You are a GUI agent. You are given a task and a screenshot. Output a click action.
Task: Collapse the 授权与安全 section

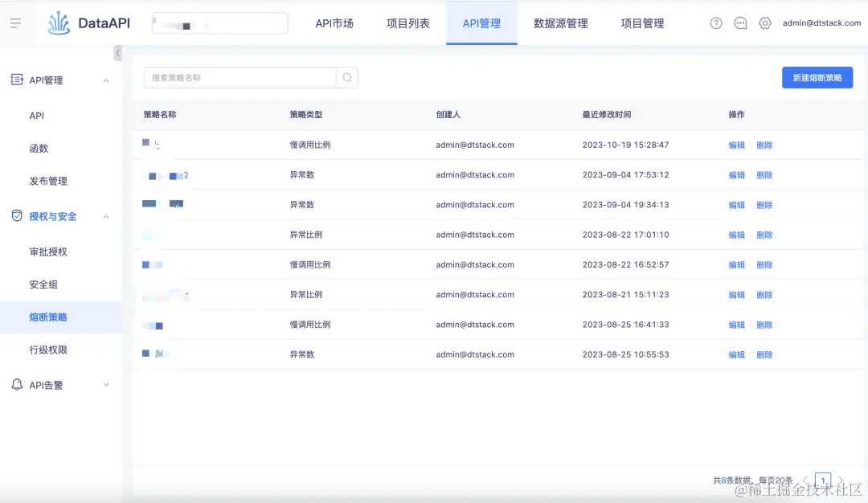pos(105,216)
